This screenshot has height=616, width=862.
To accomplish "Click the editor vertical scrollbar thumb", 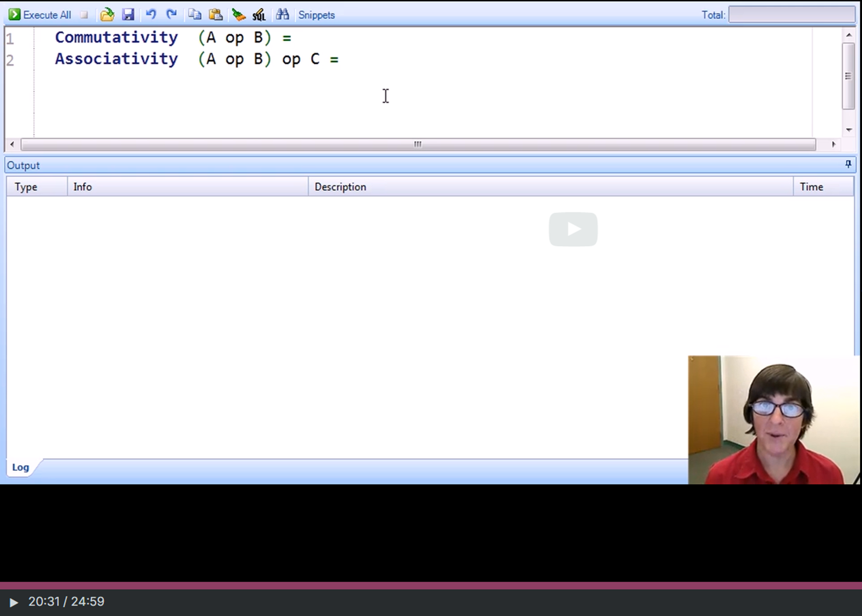I will click(x=848, y=76).
